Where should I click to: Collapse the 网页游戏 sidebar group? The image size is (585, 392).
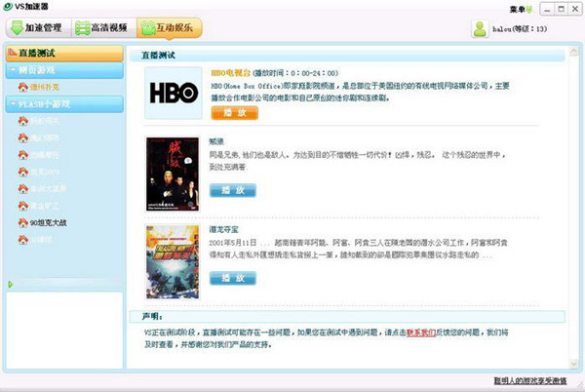click(64, 70)
